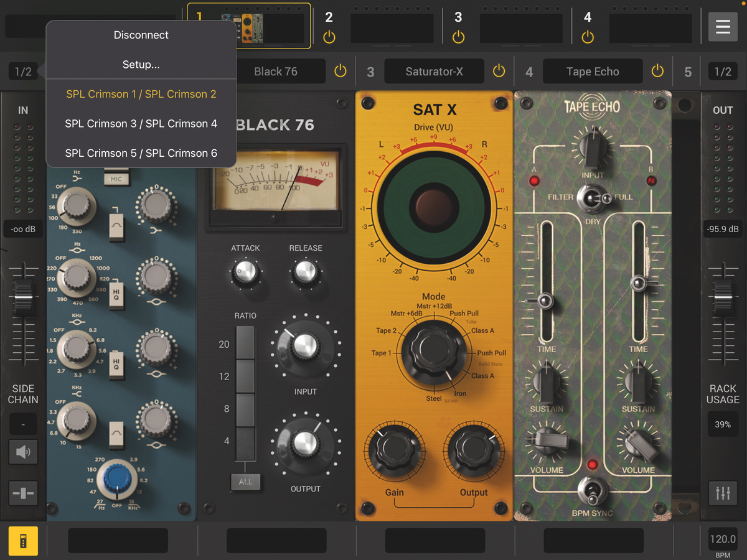The image size is (747, 560).
Task: Click the Output knob on Black 76
Action: click(x=305, y=444)
